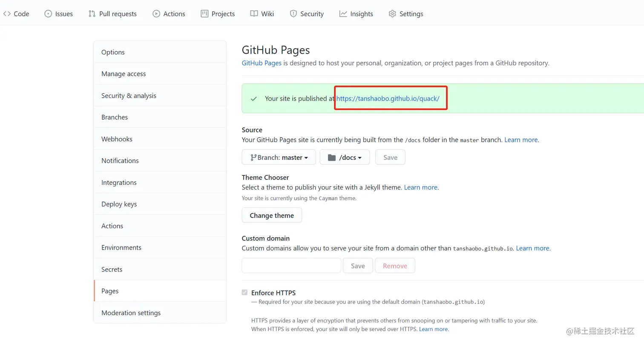Click the Remove custom domain button
This screenshot has height=345, width=644.
(x=395, y=265)
